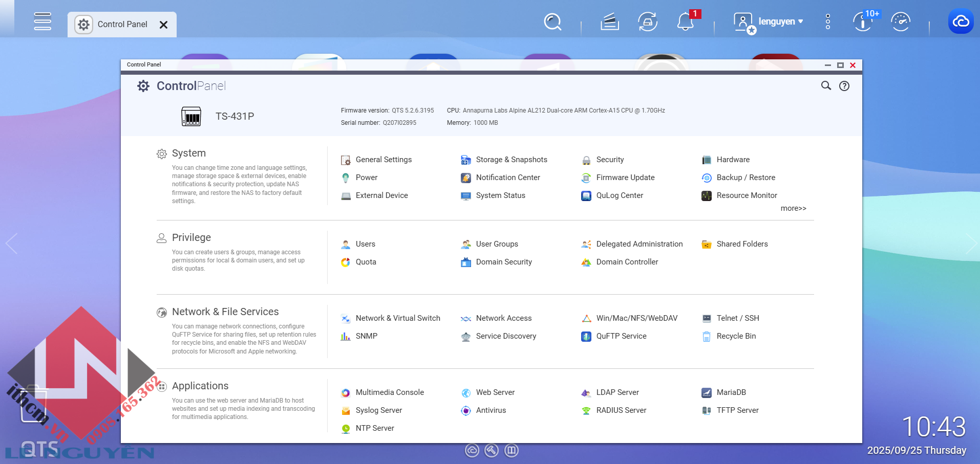Open Shared Folders under Privilege
This screenshot has height=464, width=980.
[742, 244]
